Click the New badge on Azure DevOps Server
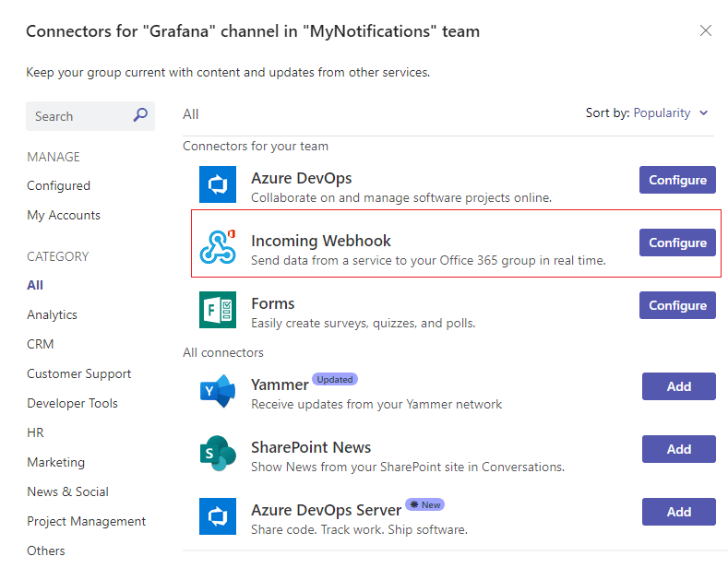728x580 pixels. 424,504
